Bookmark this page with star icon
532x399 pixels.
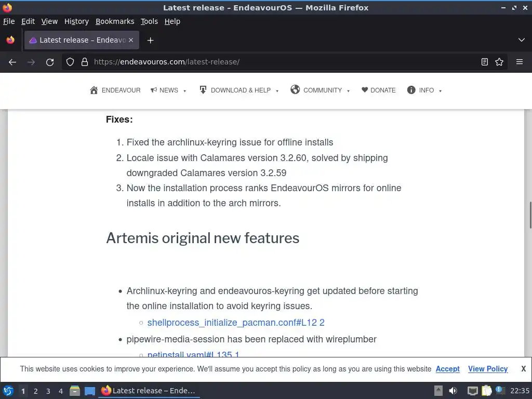(x=499, y=62)
